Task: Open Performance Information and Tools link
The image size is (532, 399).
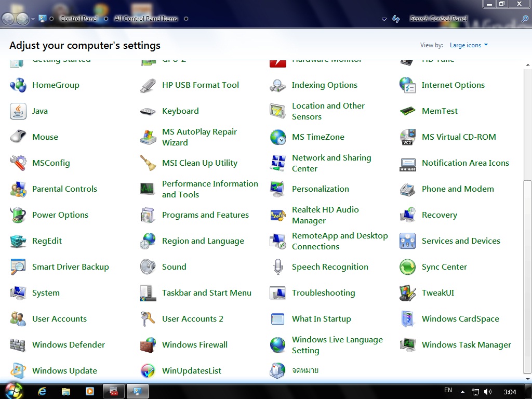Action: pyautogui.click(x=210, y=189)
